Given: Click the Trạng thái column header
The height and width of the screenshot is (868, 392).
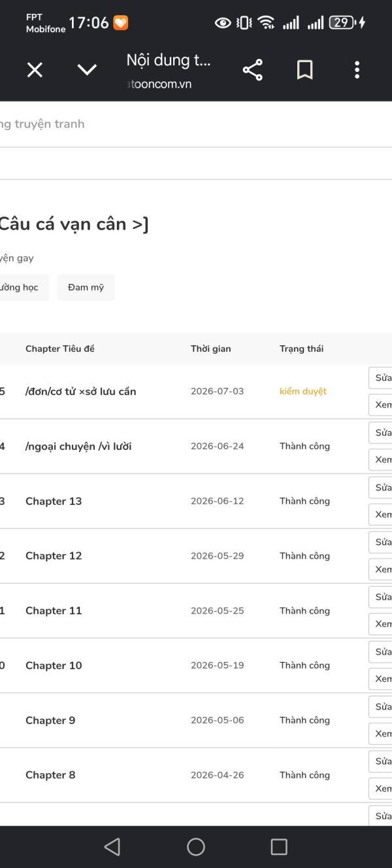Looking at the screenshot, I should [x=301, y=349].
